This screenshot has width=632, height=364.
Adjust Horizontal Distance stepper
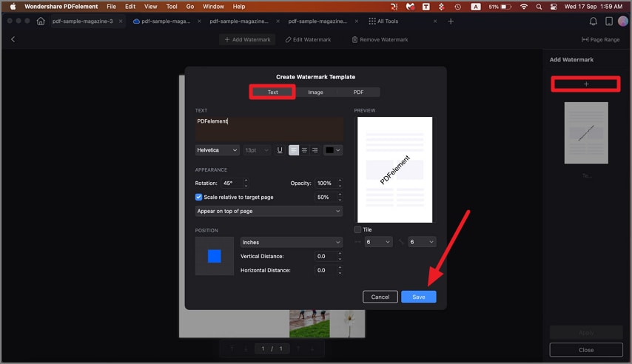(340, 270)
